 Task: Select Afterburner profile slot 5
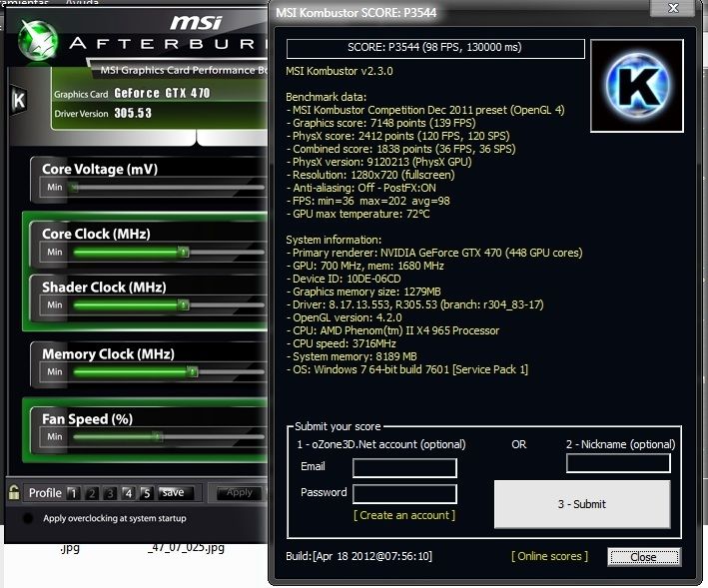click(147, 493)
